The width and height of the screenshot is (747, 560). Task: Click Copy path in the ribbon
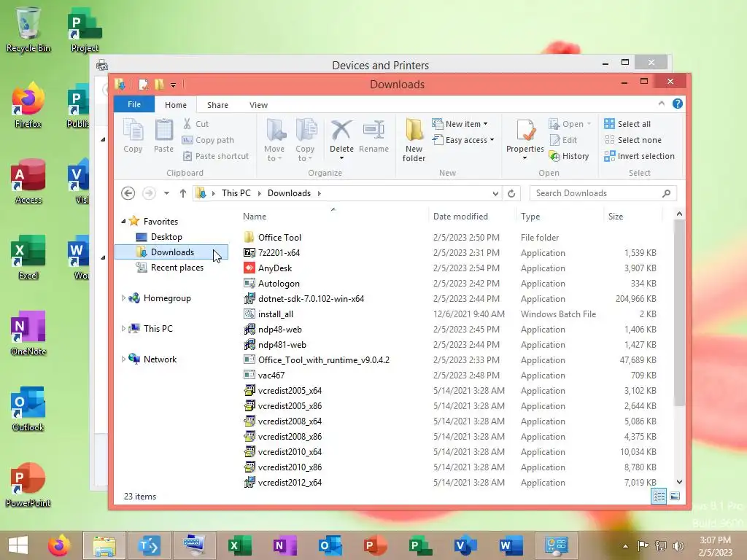pyautogui.click(x=208, y=140)
